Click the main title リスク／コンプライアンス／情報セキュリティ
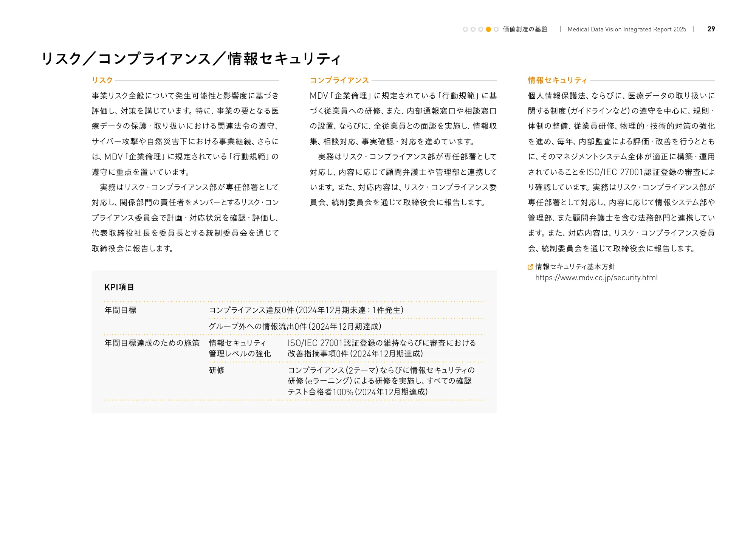Image resolution: width=756 pixels, height=535 pixels. click(x=191, y=59)
